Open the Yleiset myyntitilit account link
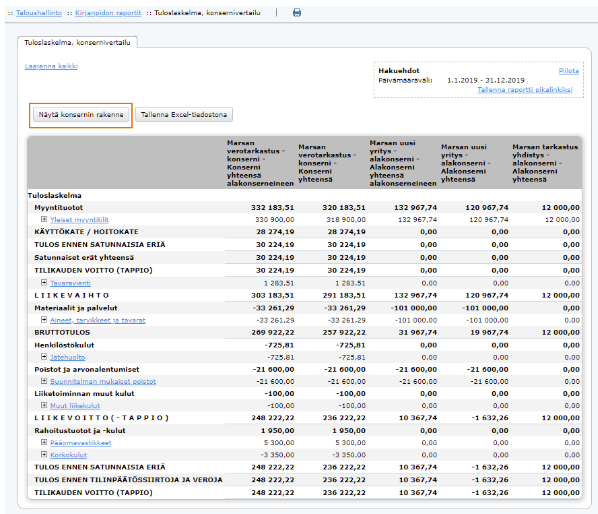The height and width of the screenshot is (514, 598). tap(79, 220)
